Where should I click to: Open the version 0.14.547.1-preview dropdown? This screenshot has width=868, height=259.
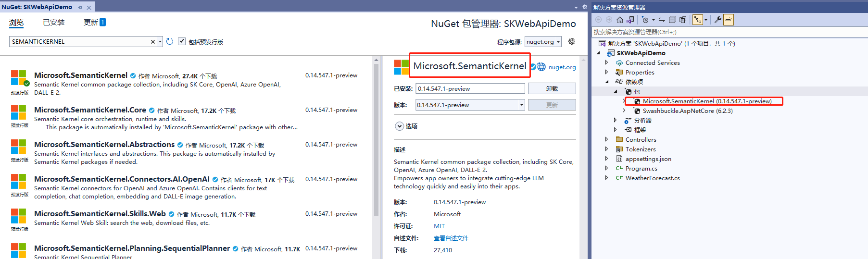[470, 105]
